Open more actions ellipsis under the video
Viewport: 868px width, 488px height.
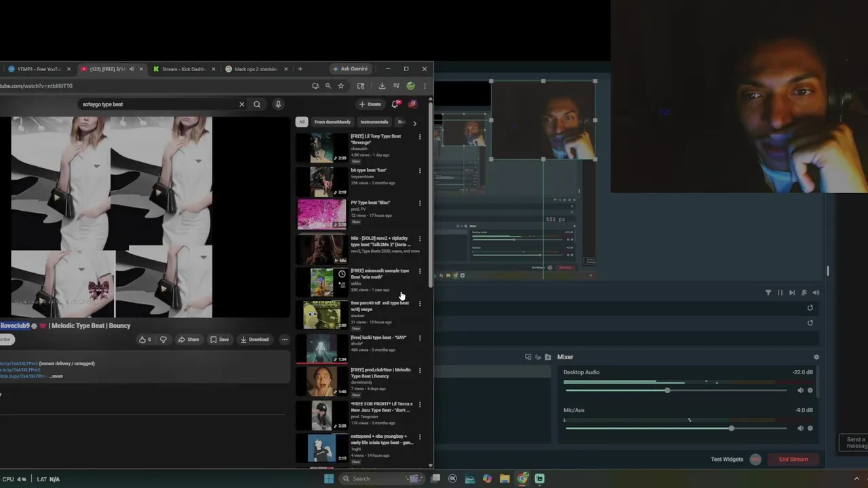[285, 340]
